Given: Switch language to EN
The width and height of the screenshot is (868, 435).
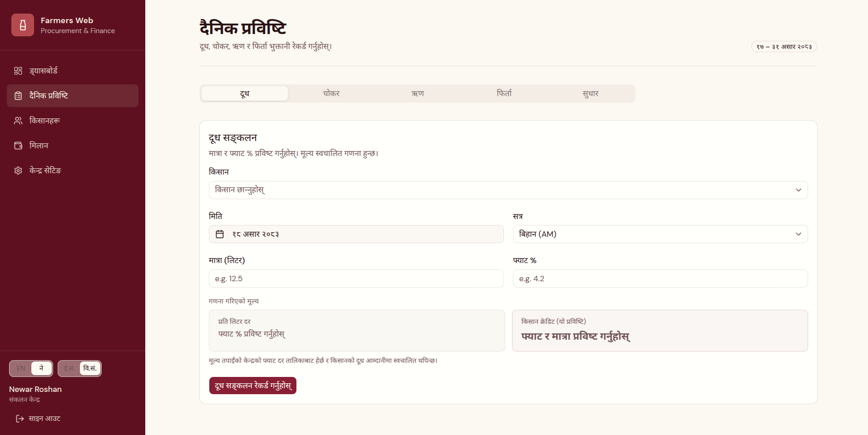Looking at the screenshot, I should [21, 368].
